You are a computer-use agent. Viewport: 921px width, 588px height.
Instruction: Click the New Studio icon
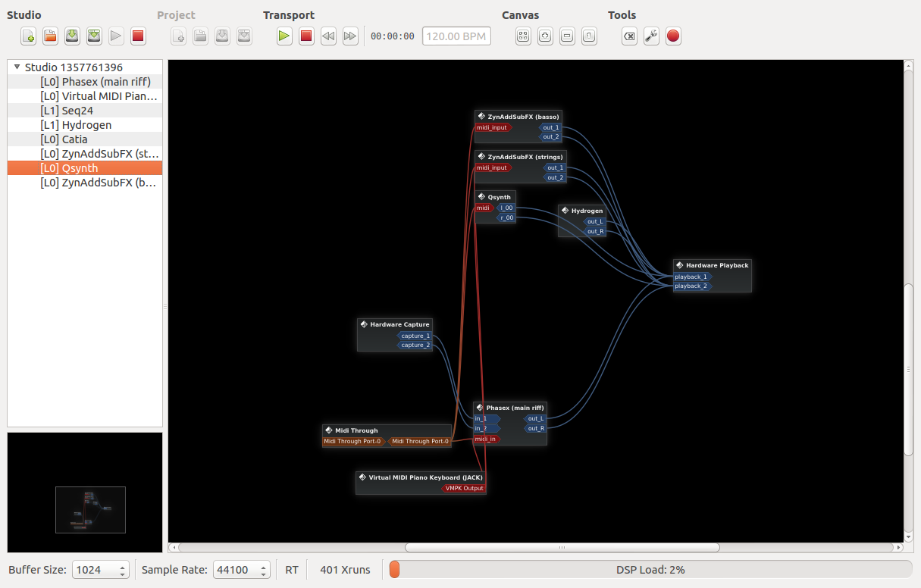click(x=28, y=36)
